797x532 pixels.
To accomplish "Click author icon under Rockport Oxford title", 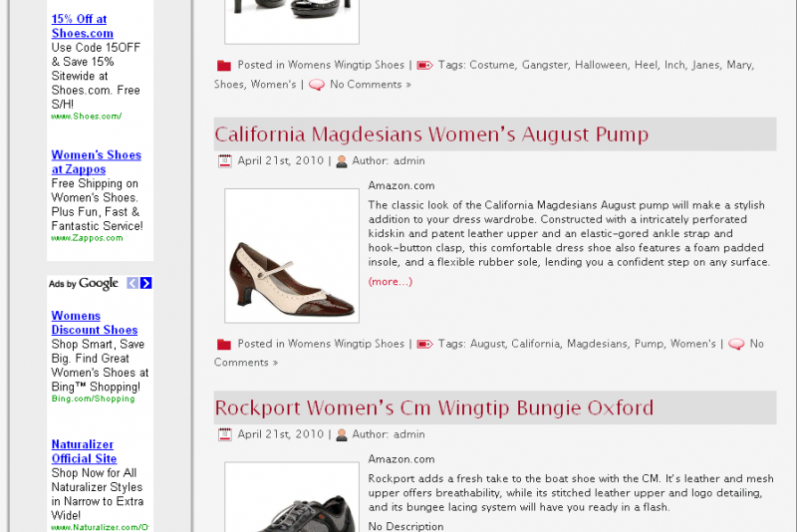I will click(x=342, y=434).
